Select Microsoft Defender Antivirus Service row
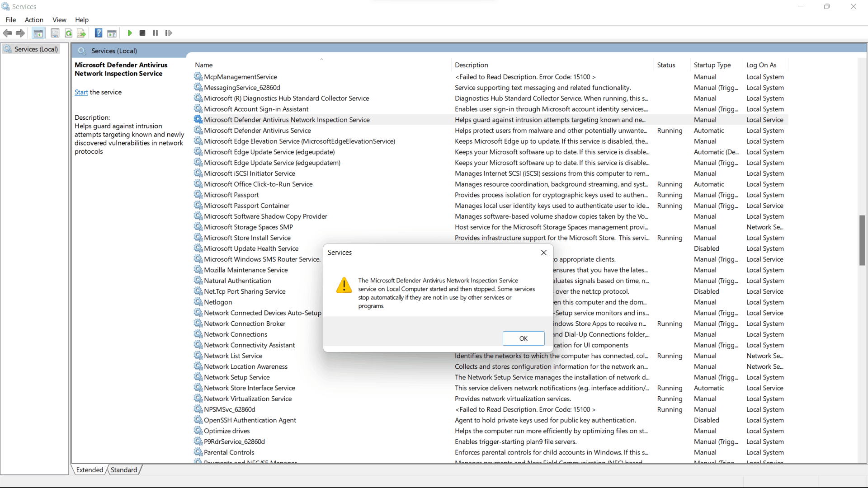 (491, 131)
